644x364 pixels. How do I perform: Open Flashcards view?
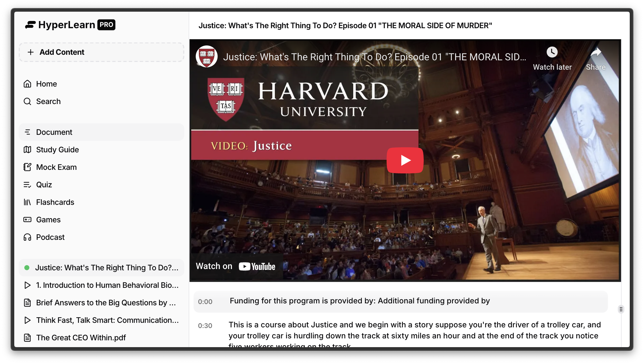(101, 202)
